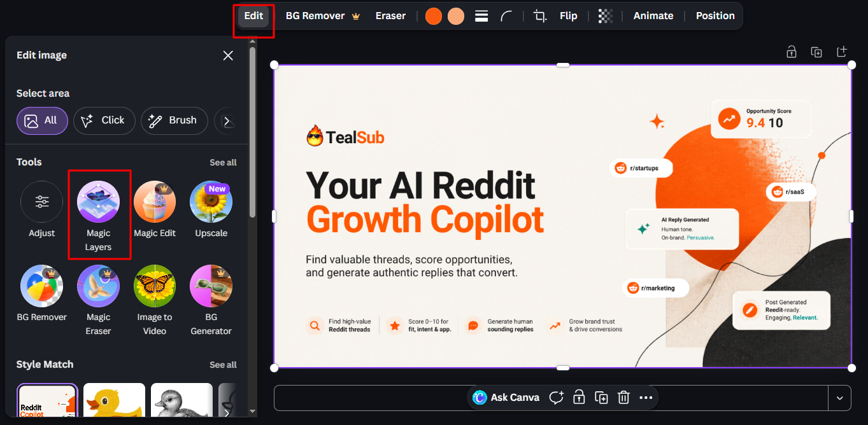Image resolution: width=868 pixels, height=425 pixels.
Task: Click BG Remover in top toolbar
Action: [x=322, y=16]
